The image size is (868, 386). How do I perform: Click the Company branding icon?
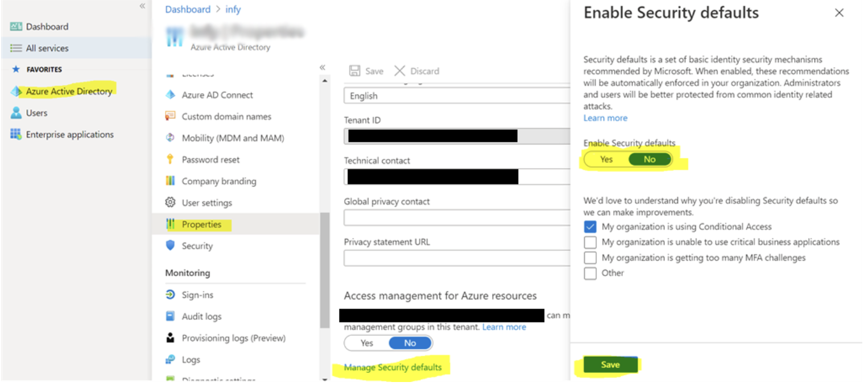[x=170, y=181]
